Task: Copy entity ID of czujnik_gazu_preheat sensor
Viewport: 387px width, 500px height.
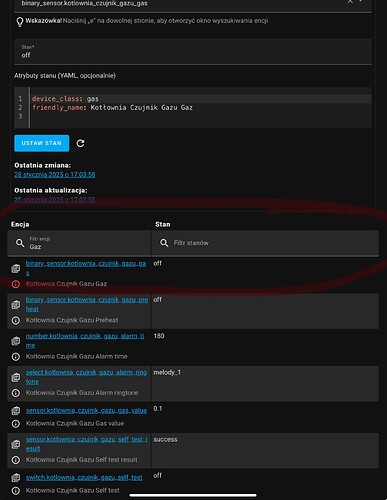Action: (16, 305)
